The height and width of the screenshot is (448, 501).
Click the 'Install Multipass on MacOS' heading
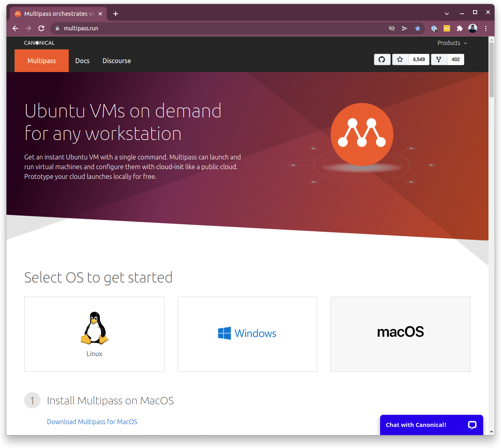pos(110,401)
